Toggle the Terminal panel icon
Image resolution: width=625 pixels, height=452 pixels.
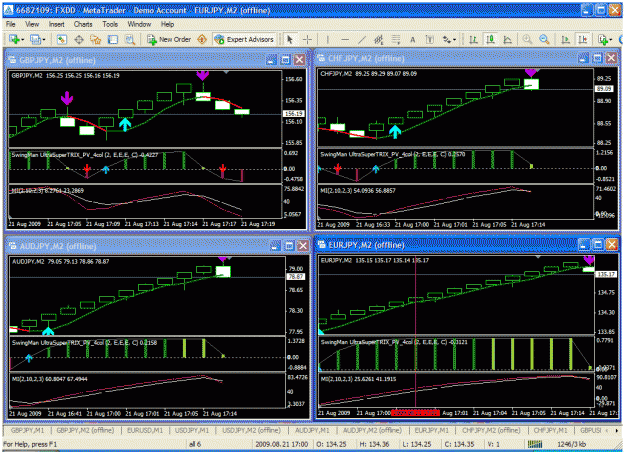(x=113, y=39)
